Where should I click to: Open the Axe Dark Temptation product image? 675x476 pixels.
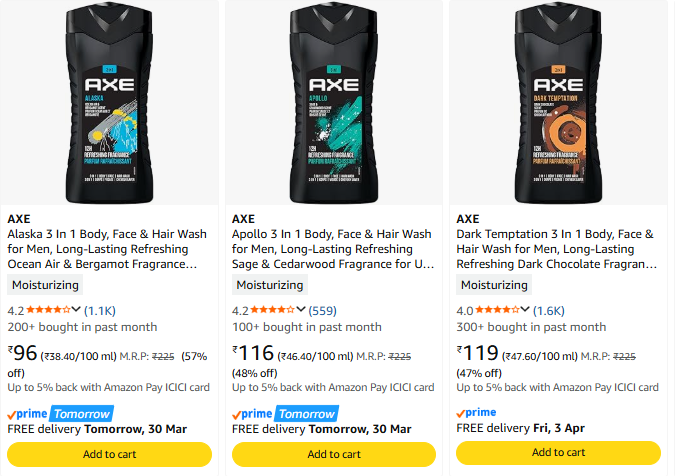(x=558, y=100)
